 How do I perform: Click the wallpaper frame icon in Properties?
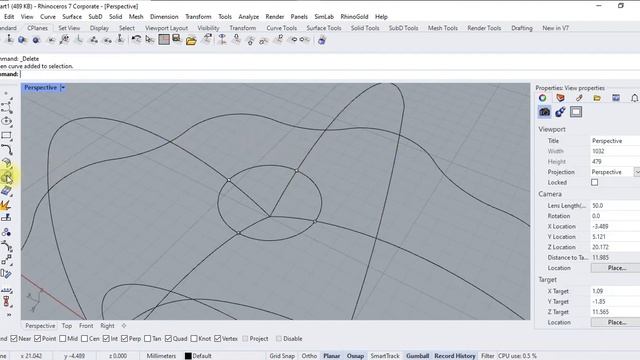pyautogui.click(x=576, y=112)
